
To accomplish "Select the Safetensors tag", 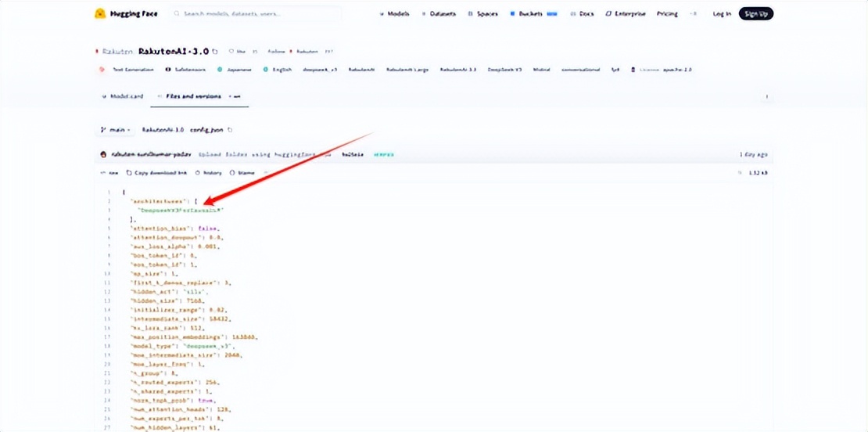I will point(186,70).
